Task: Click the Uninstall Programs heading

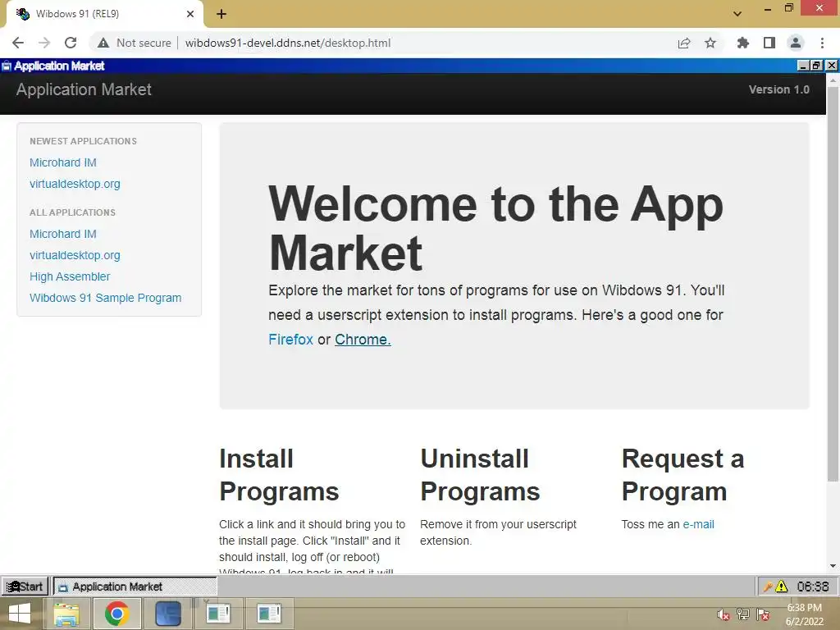Action: [480, 475]
